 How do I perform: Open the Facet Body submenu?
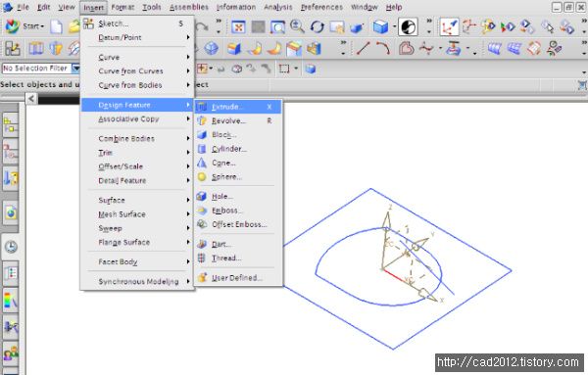[x=137, y=261]
